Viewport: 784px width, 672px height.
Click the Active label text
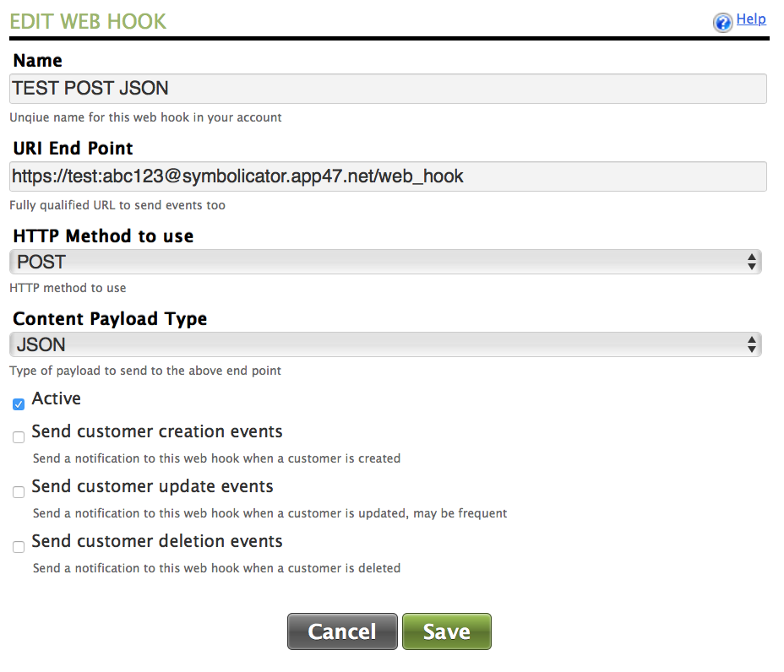(x=55, y=398)
